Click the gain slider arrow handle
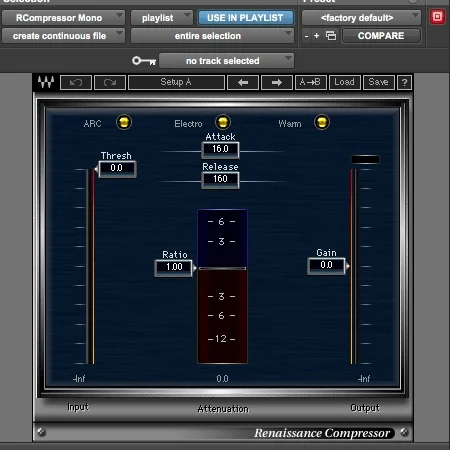The image size is (450, 450). [347, 266]
